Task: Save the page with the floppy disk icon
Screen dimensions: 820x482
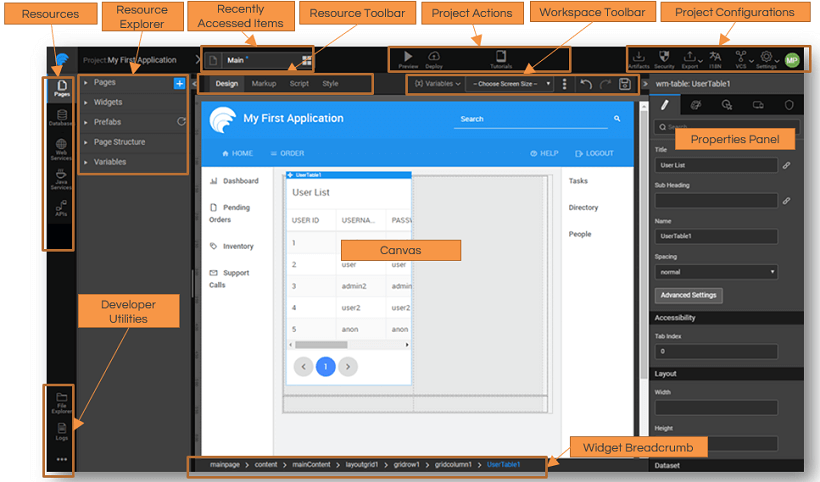Action: click(x=625, y=84)
